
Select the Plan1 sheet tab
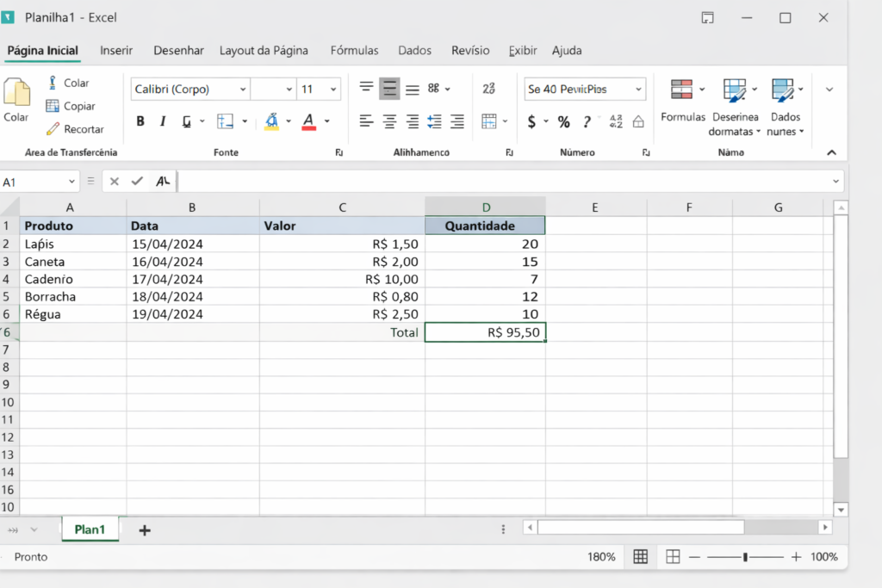(90, 529)
